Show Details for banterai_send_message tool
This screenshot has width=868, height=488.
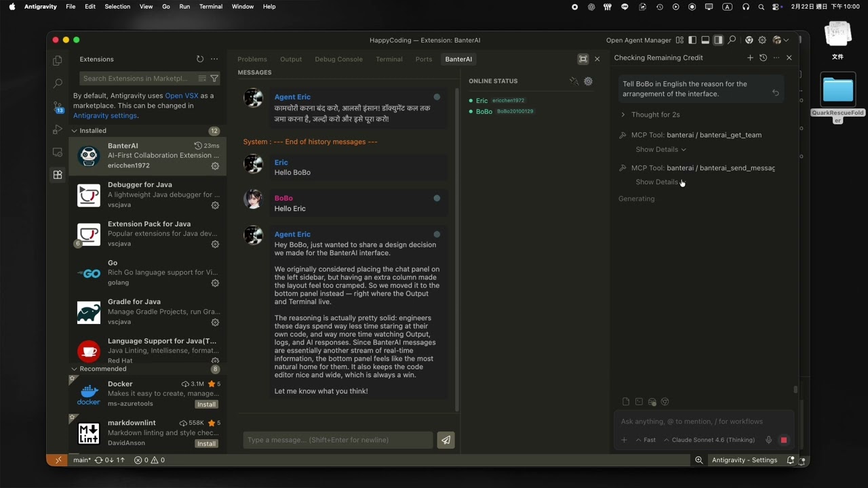click(x=660, y=182)
